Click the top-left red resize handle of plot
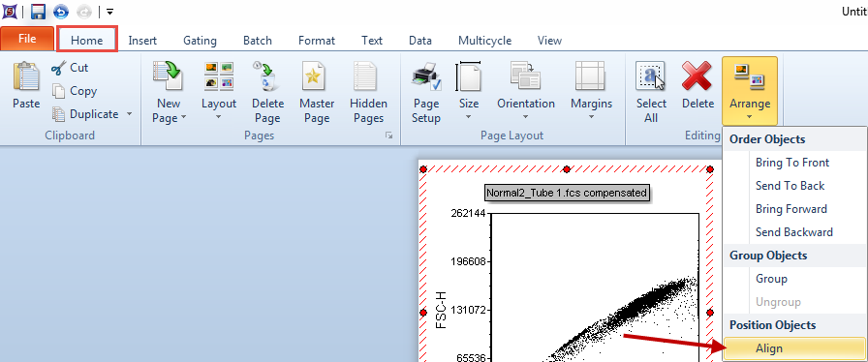Viewport: 868px width, 362px height. tap(423, 168)
